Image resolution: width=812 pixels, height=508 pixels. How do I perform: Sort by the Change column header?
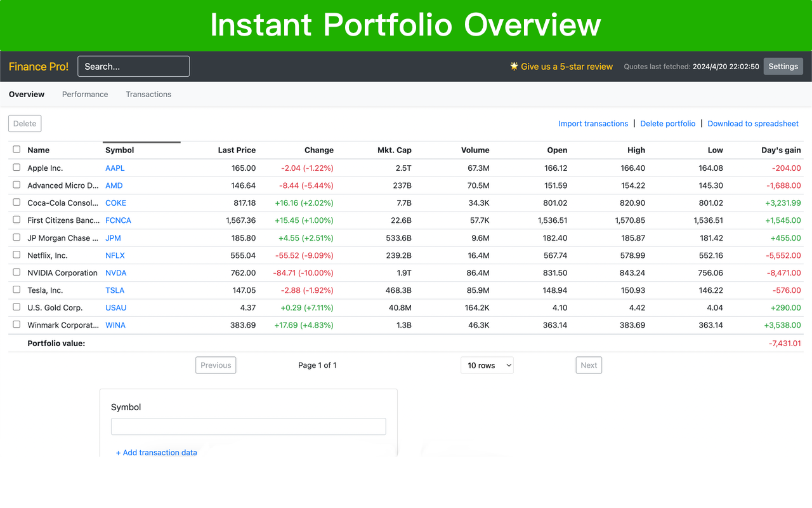coord(319,150)
